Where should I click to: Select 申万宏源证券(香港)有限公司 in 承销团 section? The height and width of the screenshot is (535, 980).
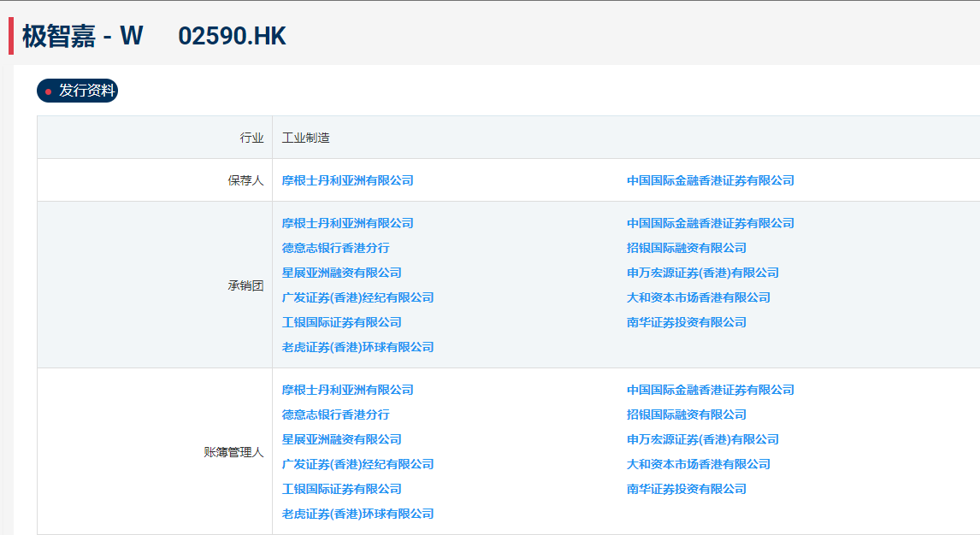[x=702, y=273]
